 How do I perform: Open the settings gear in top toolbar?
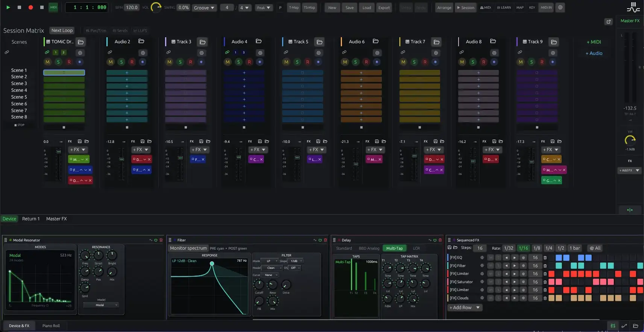pos(560,7)
